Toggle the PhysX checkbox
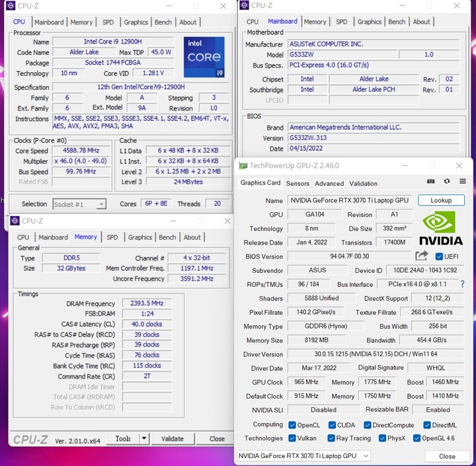 pyautogui.click(x=382, y=438)
